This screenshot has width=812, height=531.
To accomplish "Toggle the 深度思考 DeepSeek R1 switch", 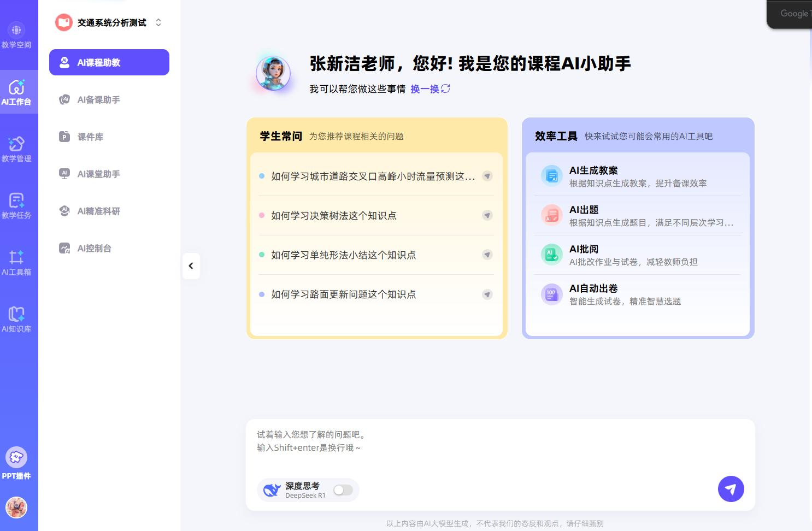I will click(x=343, y=490).
